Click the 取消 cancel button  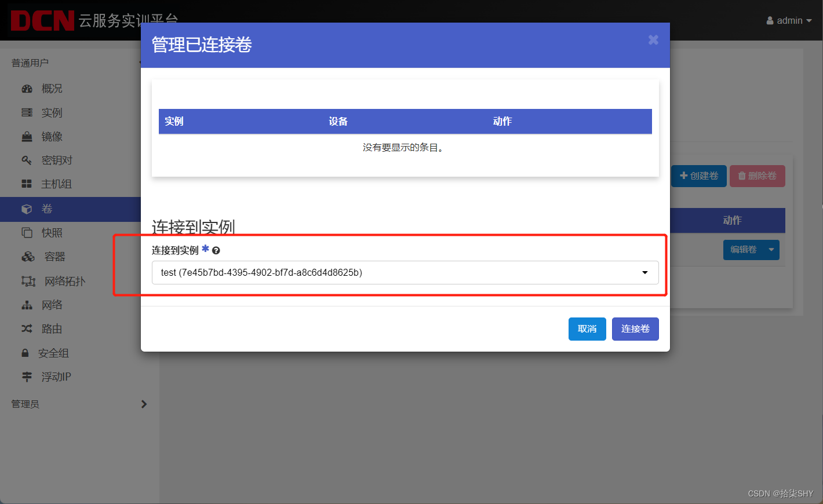(587, 329)
